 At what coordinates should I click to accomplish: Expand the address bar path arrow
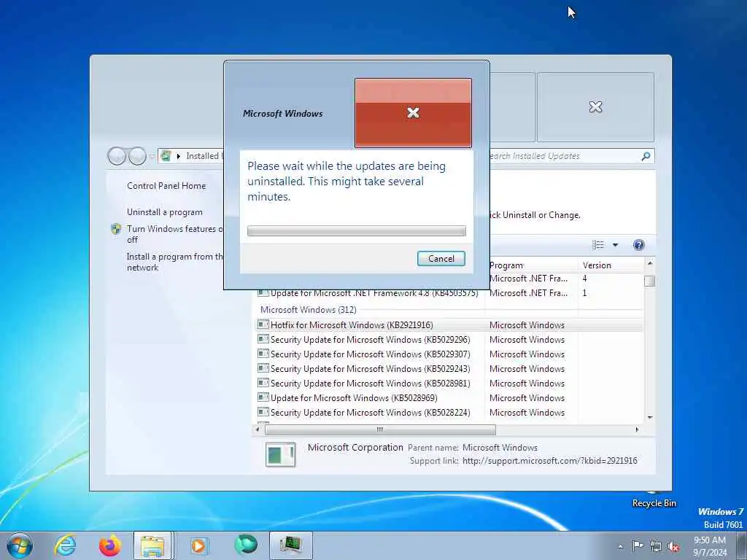(179, 156)
